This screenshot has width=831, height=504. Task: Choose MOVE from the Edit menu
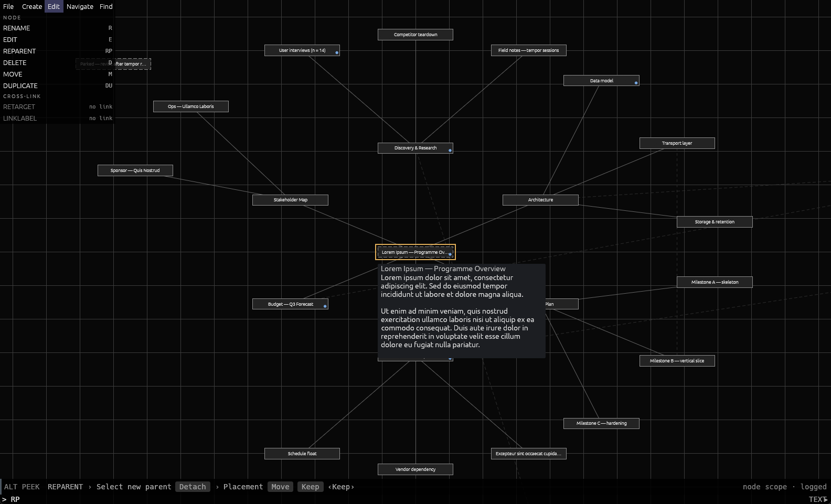click(57, 74)
